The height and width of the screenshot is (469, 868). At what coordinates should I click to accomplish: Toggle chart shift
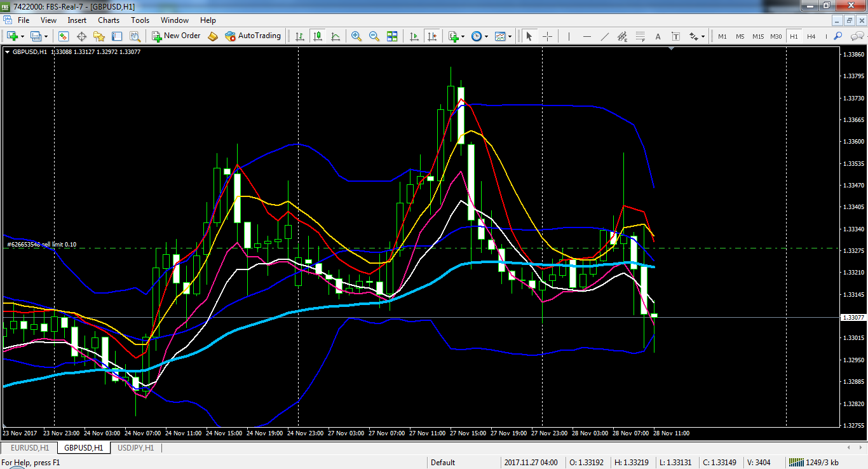coord(432,36)
